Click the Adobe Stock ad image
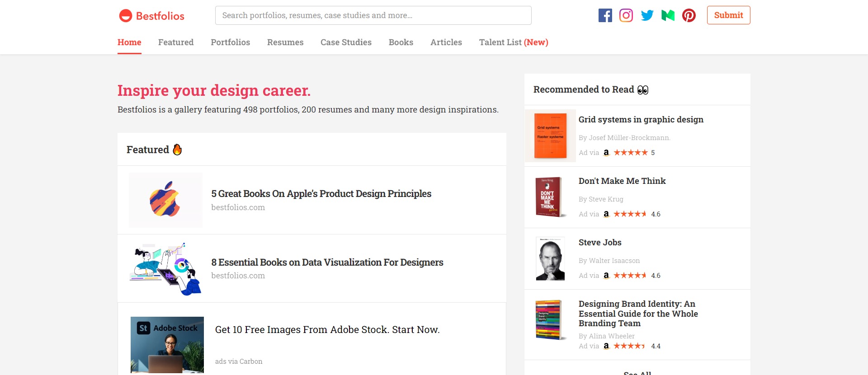Screen dimensions: 868x375 point(167,345)
